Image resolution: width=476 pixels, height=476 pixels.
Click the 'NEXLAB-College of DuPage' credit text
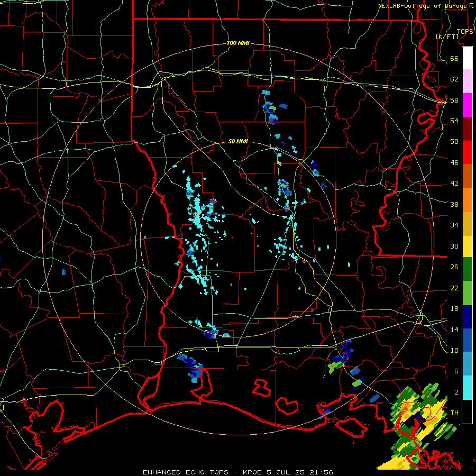pos(423,6)
